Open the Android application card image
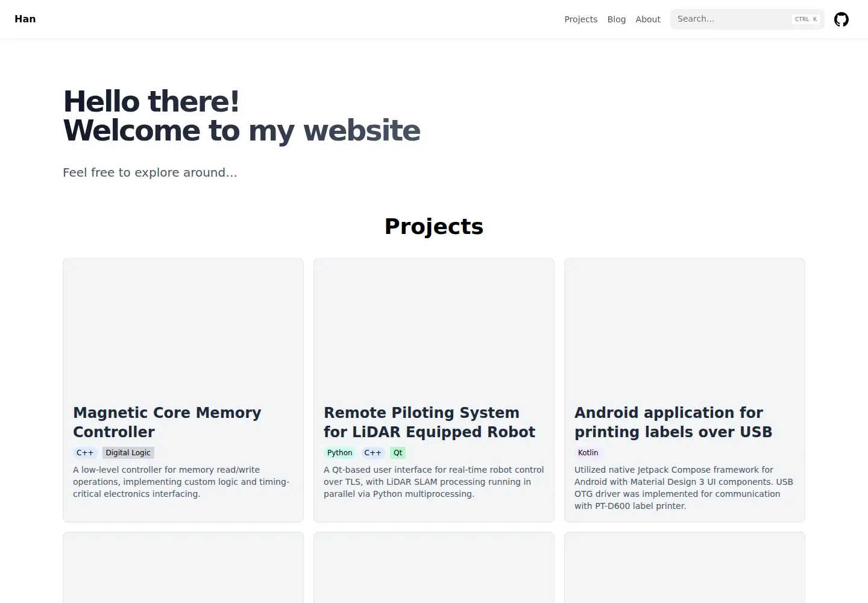 coord(685,326)
